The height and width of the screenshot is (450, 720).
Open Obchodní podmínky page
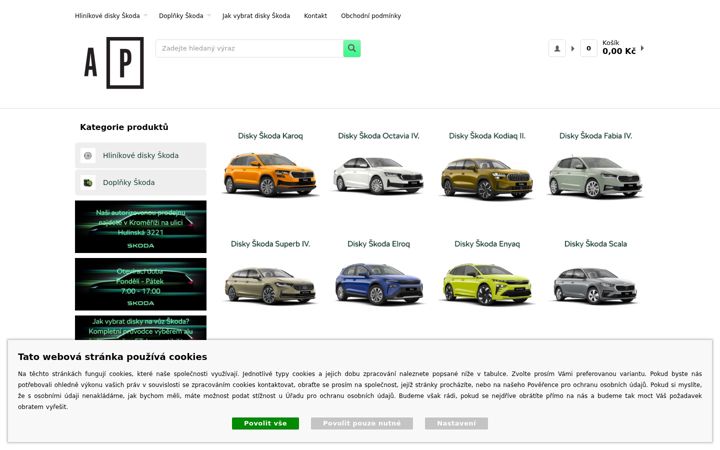(371, 16)
